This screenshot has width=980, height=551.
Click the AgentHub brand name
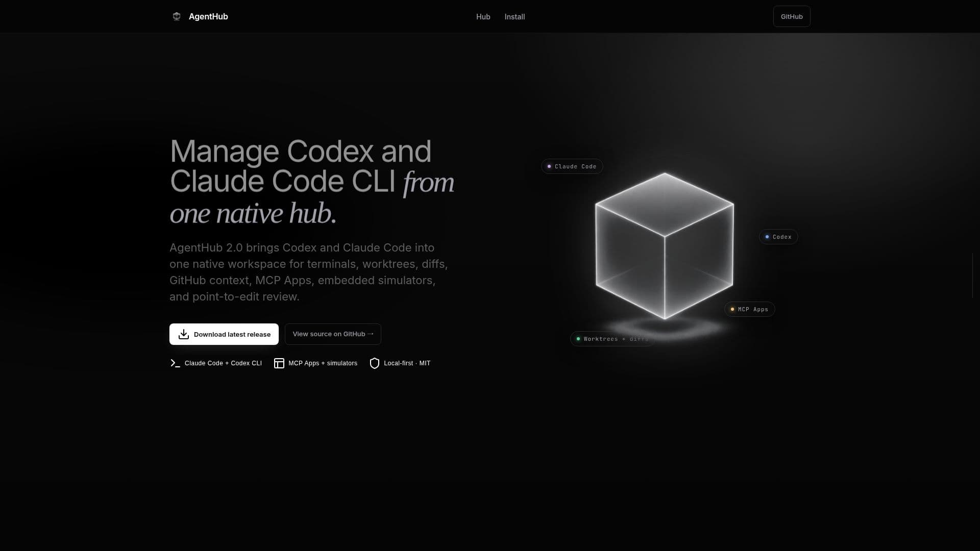(208, 16)
